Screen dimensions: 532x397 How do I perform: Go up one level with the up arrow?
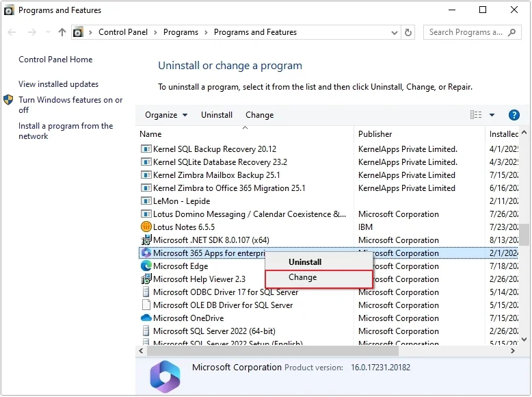pyautogui.click(x=62, y=32)
